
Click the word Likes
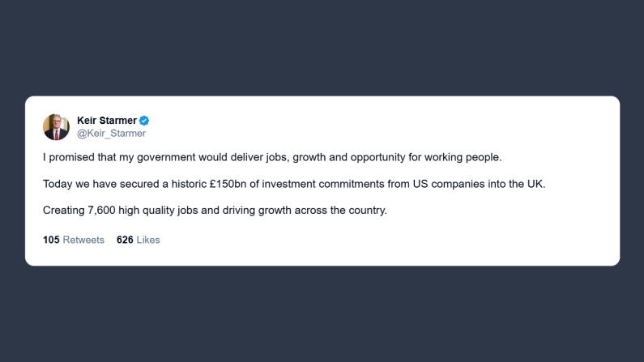coord(148,240)
